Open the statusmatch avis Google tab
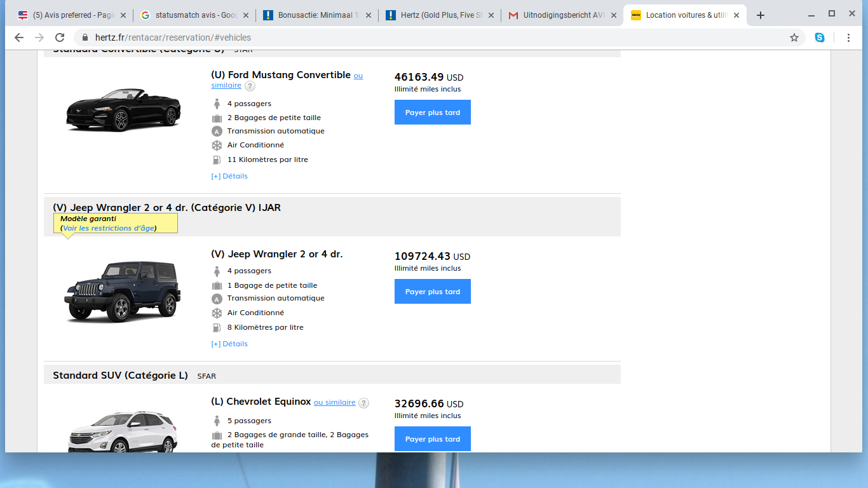The image size is (868, 488). click(x=191, y=15)
